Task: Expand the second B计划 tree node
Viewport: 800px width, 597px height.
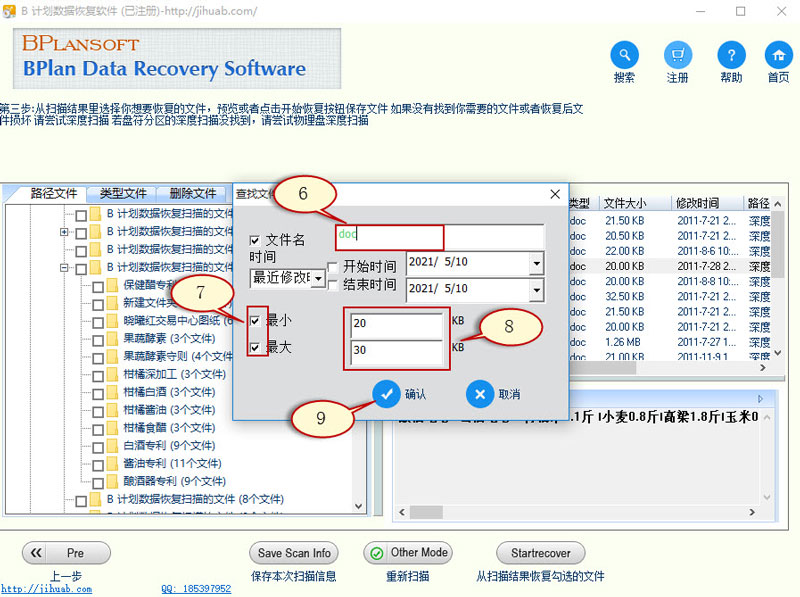Action: click(x=64, y=232)
